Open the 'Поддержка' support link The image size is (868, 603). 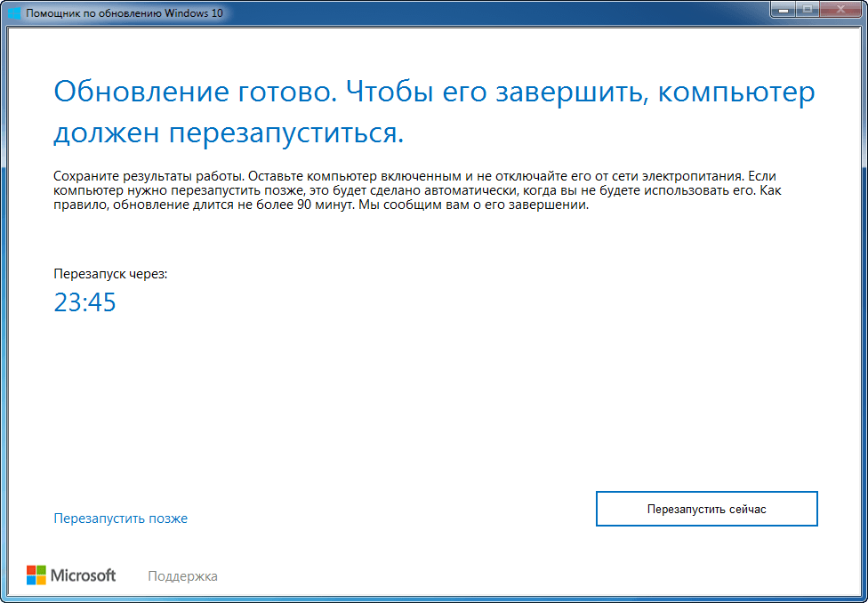click(182, 576)
